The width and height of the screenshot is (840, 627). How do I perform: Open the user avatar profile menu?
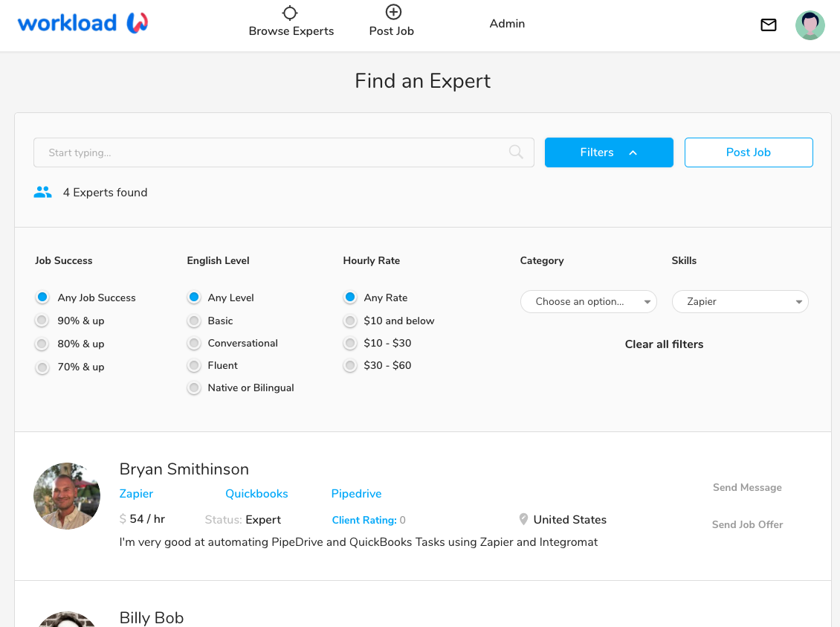point(810,25)
